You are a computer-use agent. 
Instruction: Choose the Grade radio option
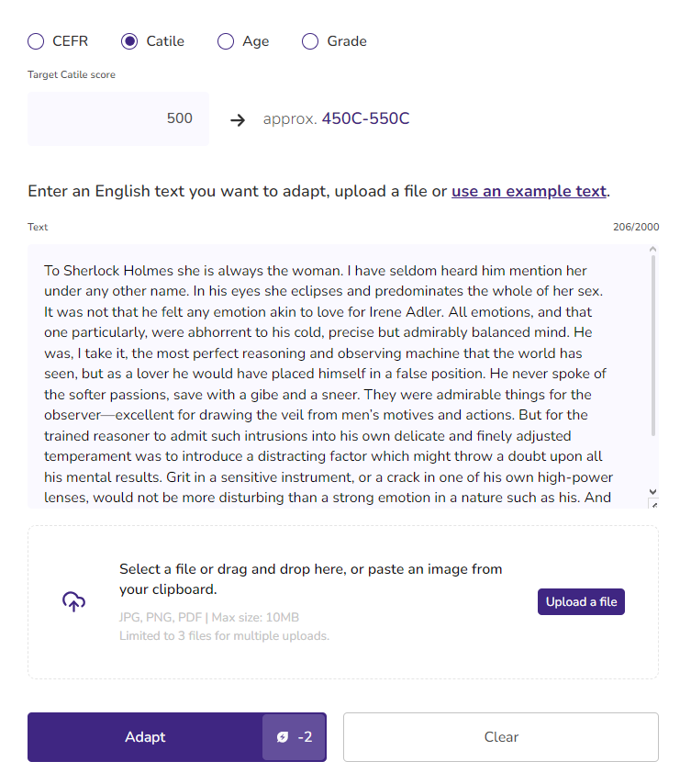click(310, 41)
